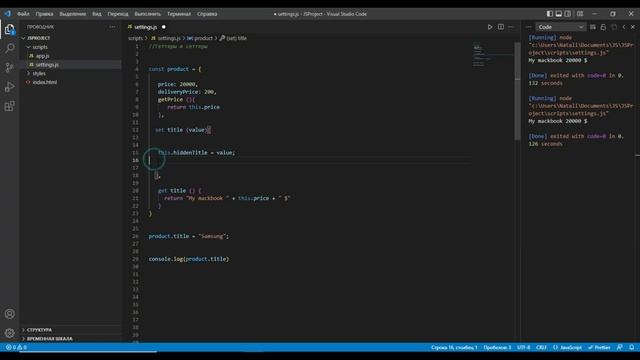Close the output panel
640x360 pixels.
633,27
